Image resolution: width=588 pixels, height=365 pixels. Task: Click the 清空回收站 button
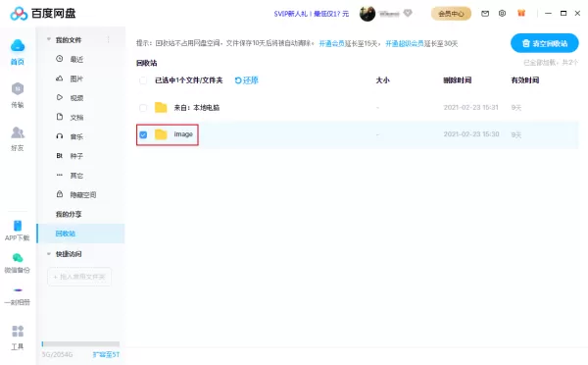point(545,43)
